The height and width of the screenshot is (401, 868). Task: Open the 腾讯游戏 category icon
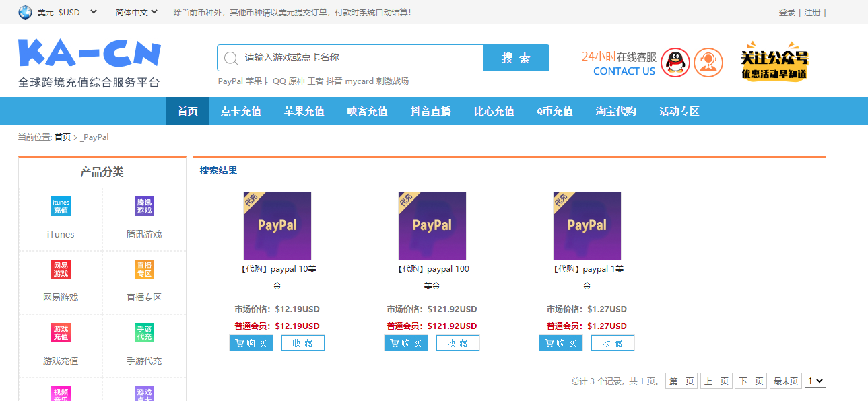[144, 207]
